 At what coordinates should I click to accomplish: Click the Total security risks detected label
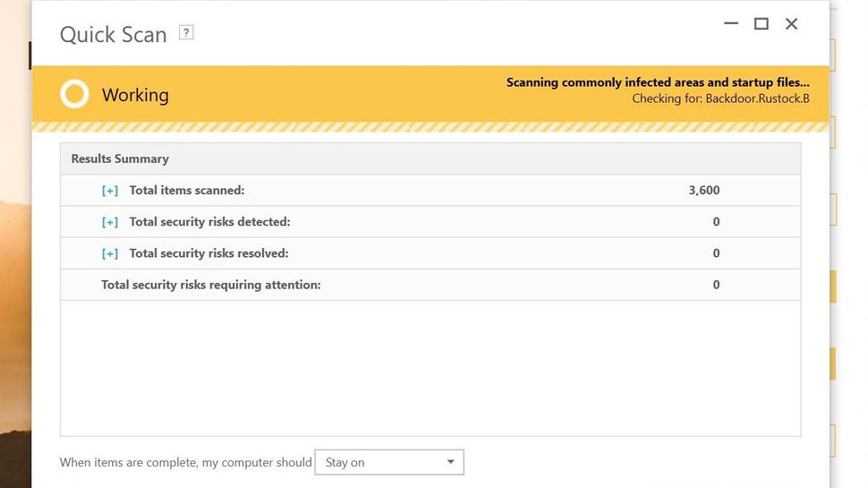pos(209,222)
